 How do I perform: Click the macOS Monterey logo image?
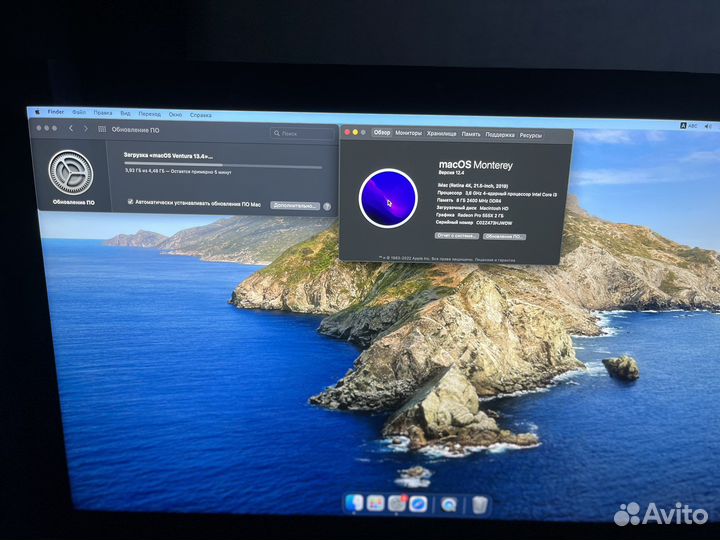point(388,198)
